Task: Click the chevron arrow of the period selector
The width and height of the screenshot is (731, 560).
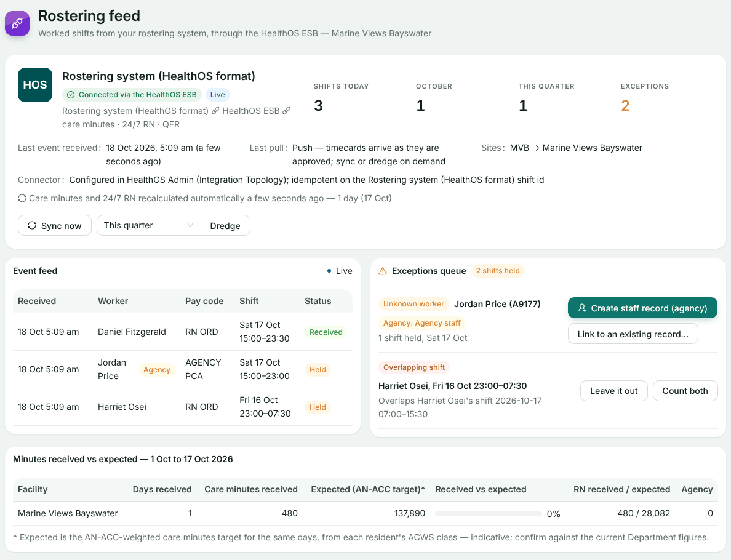Action: [x=190, y=225]
